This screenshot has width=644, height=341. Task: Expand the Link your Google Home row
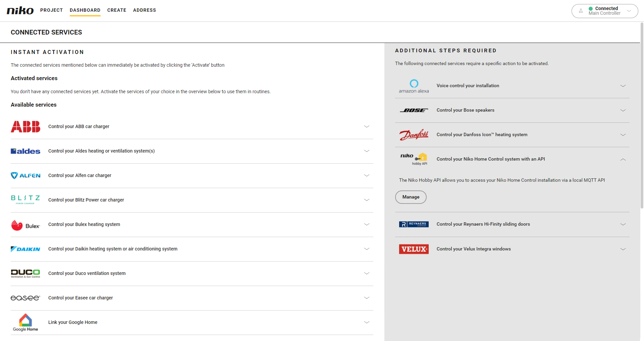coord(367,323)
